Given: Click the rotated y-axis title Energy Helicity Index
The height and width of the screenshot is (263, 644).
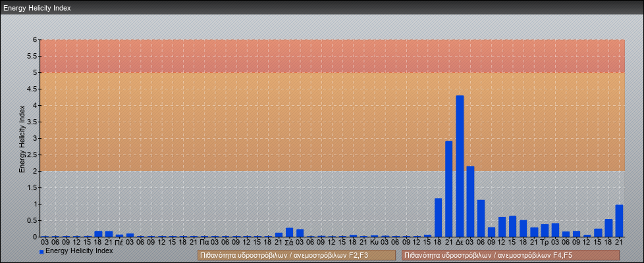Looking at the screenshot, I should tap(22, 139).
